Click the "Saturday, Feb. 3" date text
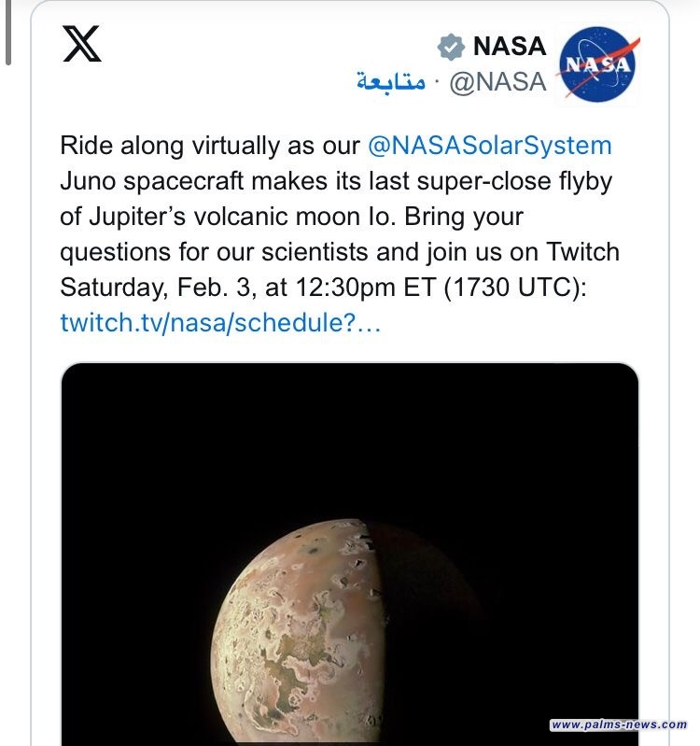 (163, 287)
